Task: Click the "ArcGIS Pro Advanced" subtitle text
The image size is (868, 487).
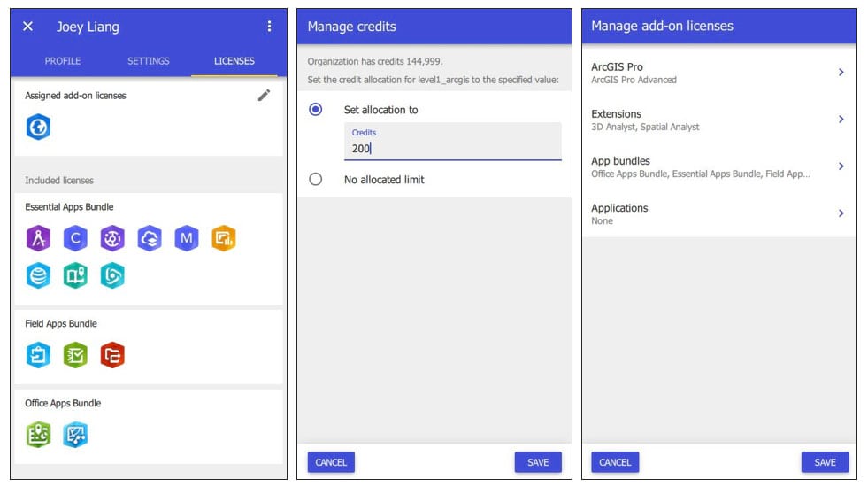Action: click(x=634, y=80)
